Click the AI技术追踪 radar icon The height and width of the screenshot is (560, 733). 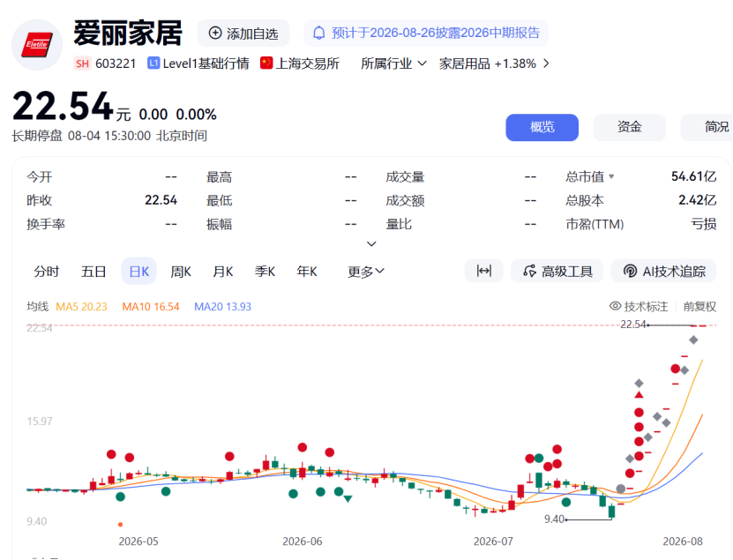tap(630, 271)
